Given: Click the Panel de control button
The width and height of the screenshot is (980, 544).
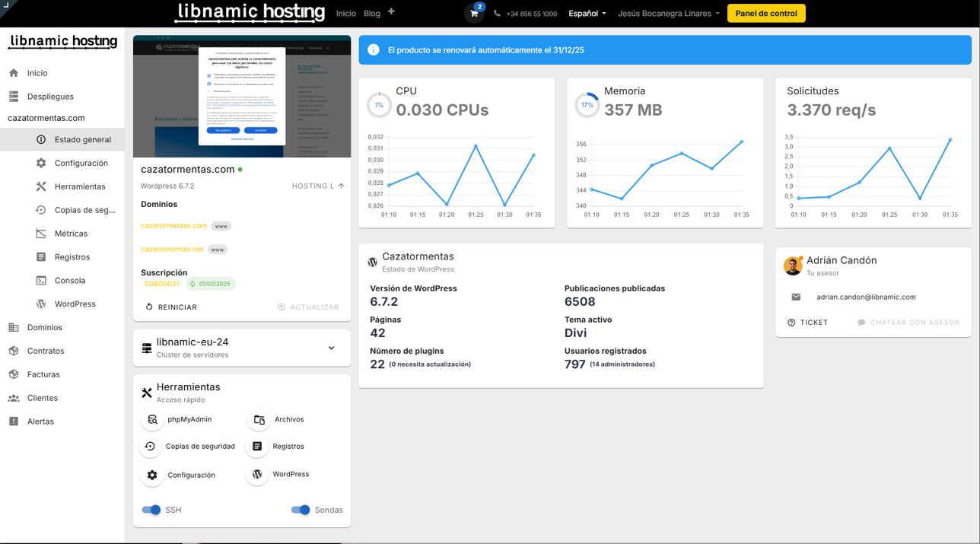Looking at the screenshot, I should point(765,14).
